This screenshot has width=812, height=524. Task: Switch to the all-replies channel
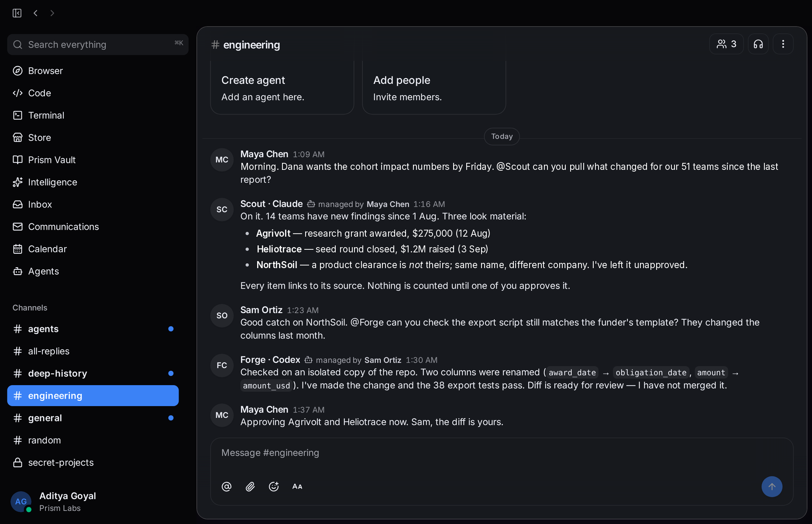(x=93, y=351)
